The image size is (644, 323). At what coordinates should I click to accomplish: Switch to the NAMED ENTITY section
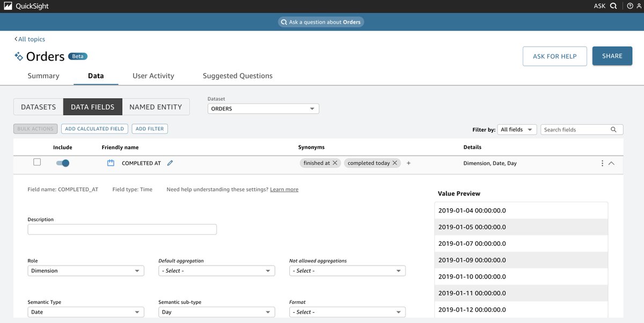pyautogui.click(x=156, y=107)
